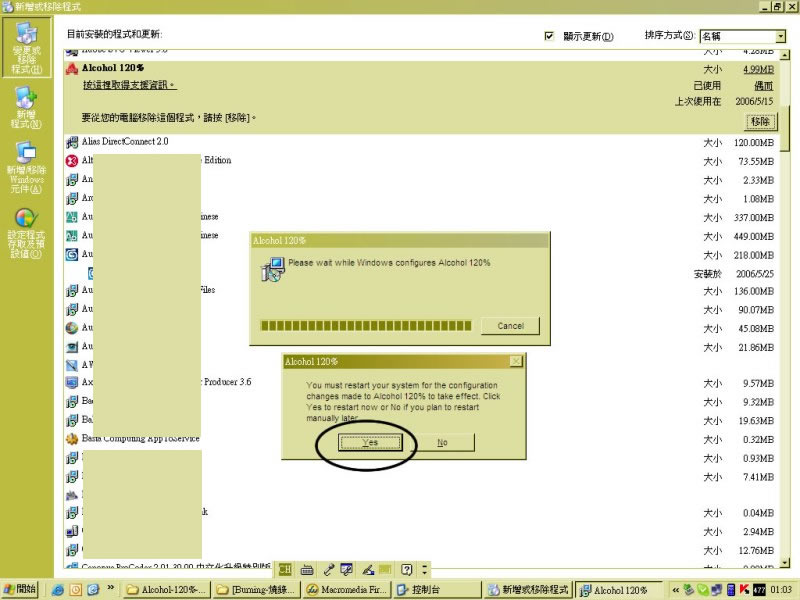This screenshot has width=800, height=600.
Task: Click the program list scroll up arrow
Action: point(785,55)
